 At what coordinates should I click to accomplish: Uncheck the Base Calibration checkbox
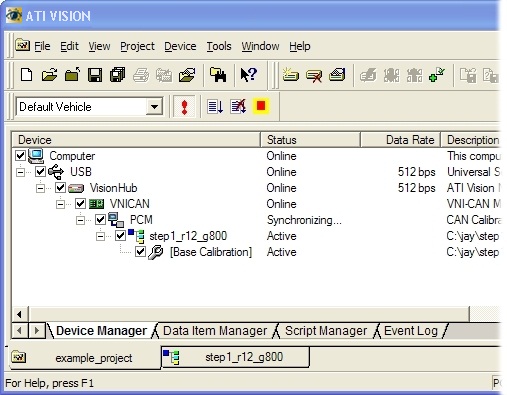click(140, 252)
